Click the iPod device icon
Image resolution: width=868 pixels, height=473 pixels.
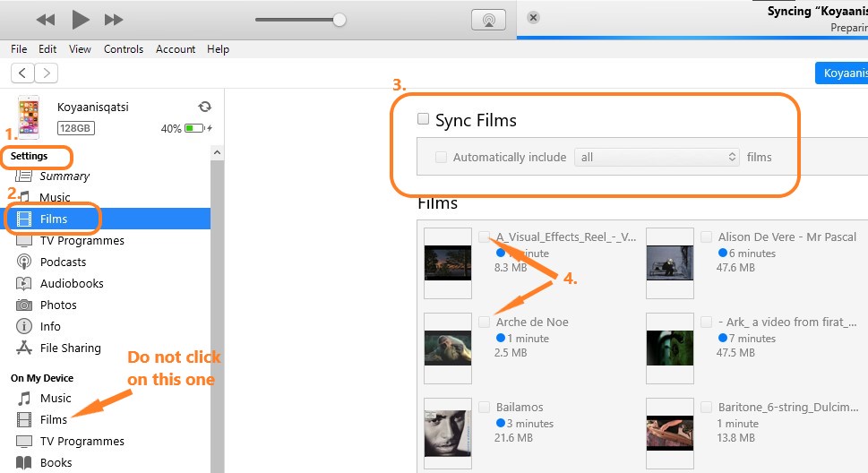(x=29, y=116)
